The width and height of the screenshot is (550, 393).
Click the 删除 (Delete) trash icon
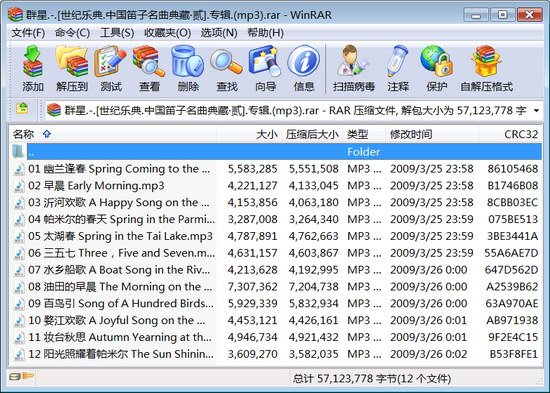point(188,68)
